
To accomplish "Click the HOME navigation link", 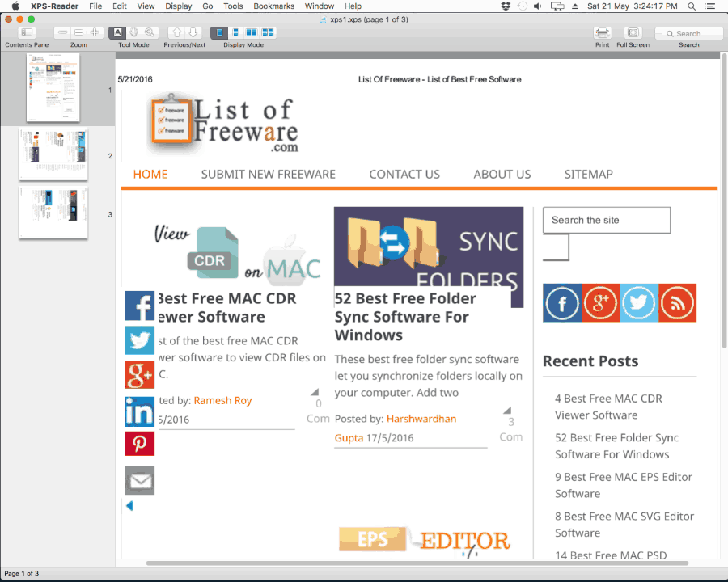I will 150,174.
